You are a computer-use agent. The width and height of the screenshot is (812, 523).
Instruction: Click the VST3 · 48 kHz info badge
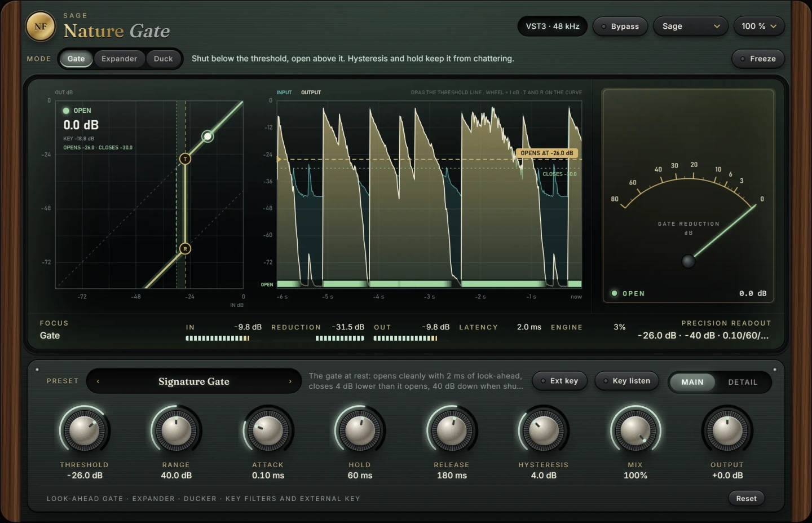pos(553,27)
